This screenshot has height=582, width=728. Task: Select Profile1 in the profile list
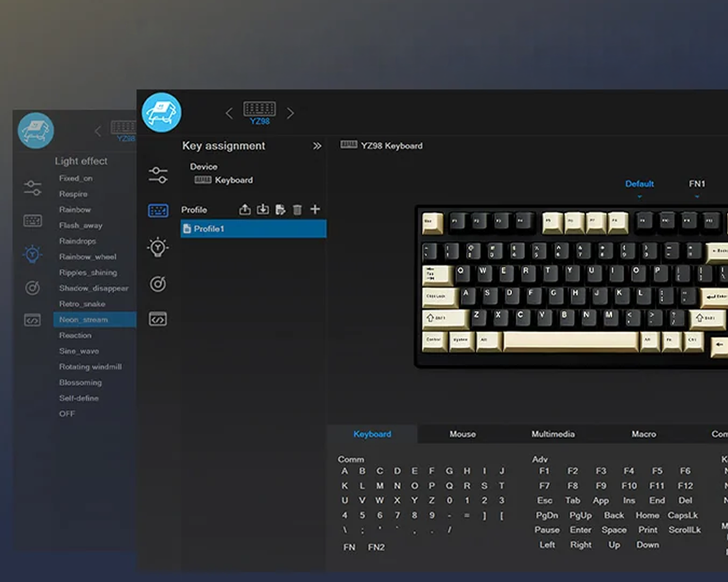coord(253,229)
